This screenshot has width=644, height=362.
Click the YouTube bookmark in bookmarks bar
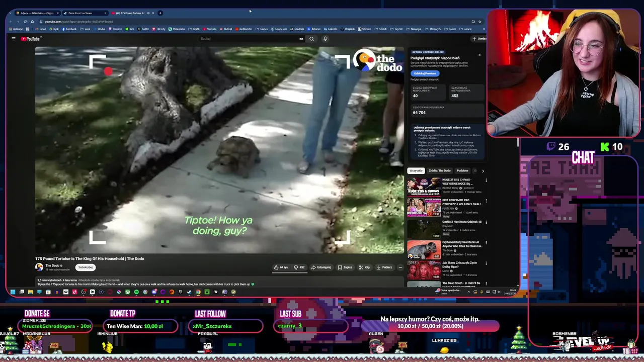[x=209, y=29]
